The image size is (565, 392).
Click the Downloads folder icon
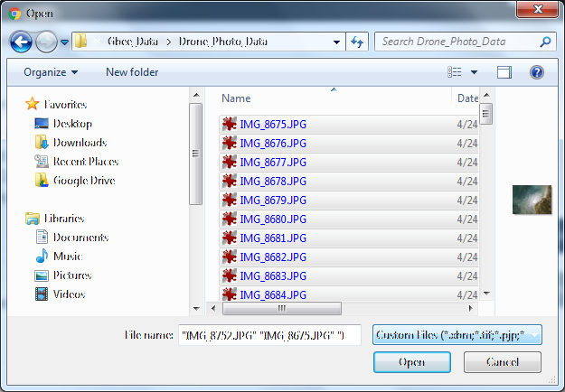pyautogui.click(x=42, y=143)
